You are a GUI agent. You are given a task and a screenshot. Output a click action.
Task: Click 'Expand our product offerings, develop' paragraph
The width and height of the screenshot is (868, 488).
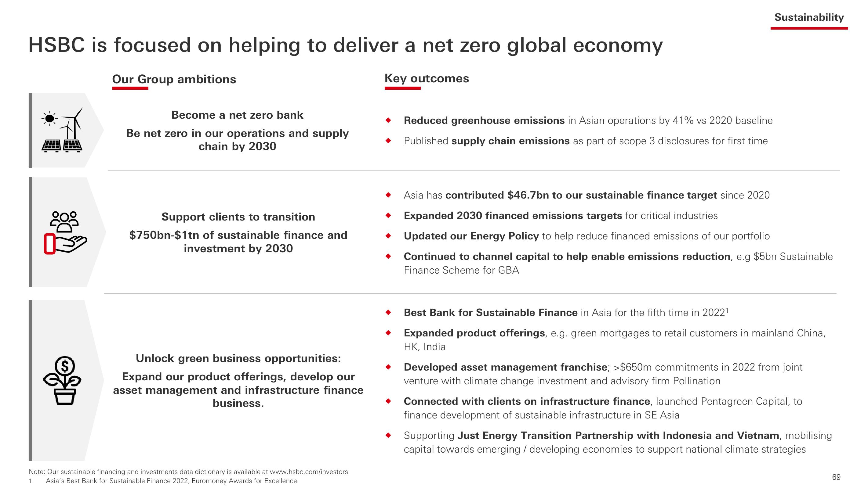click(238, 390)
